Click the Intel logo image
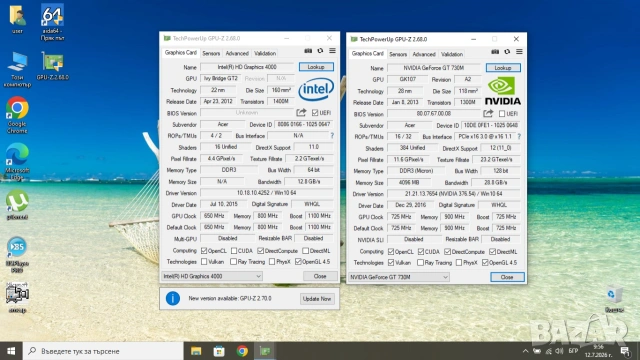 pyautogui.click(x=316, y=89)
